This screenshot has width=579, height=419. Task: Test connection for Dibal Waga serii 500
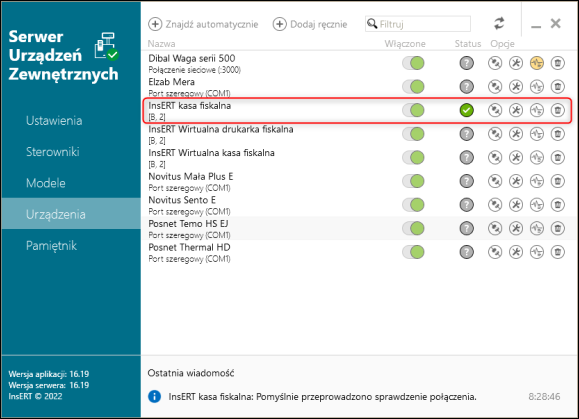495,63
